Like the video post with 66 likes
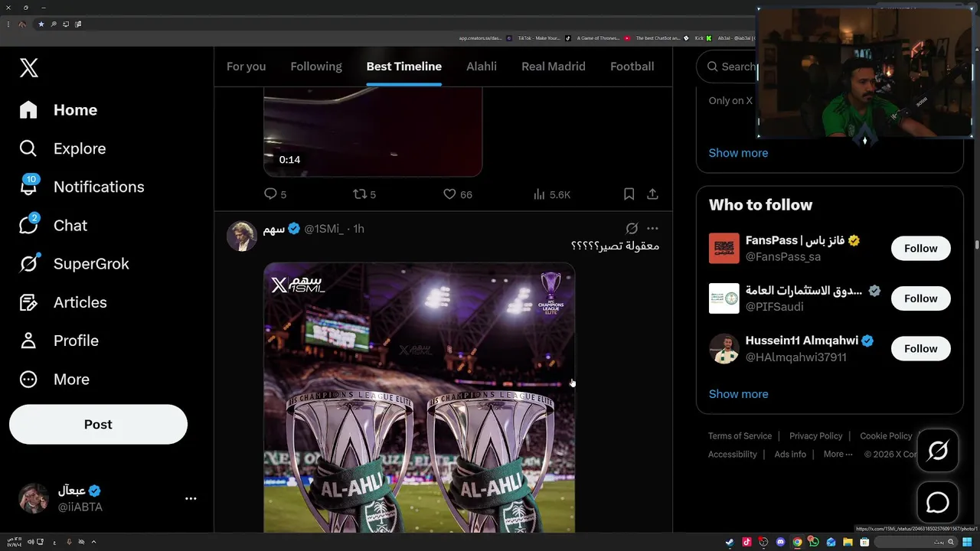The width and height of the screenshot is (980, 551). (x=458, y=194)
